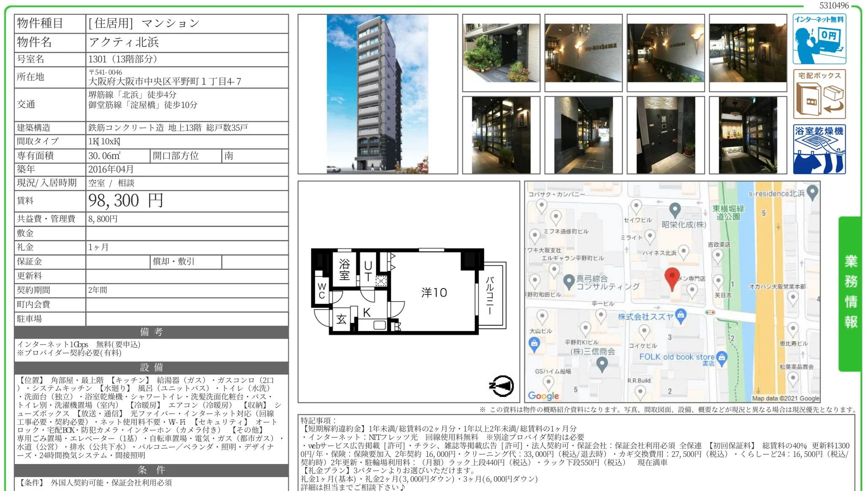Click the 東横堀緑道公園 park label
The width and height of the screenshot is (868, 491).
point(728,212)
